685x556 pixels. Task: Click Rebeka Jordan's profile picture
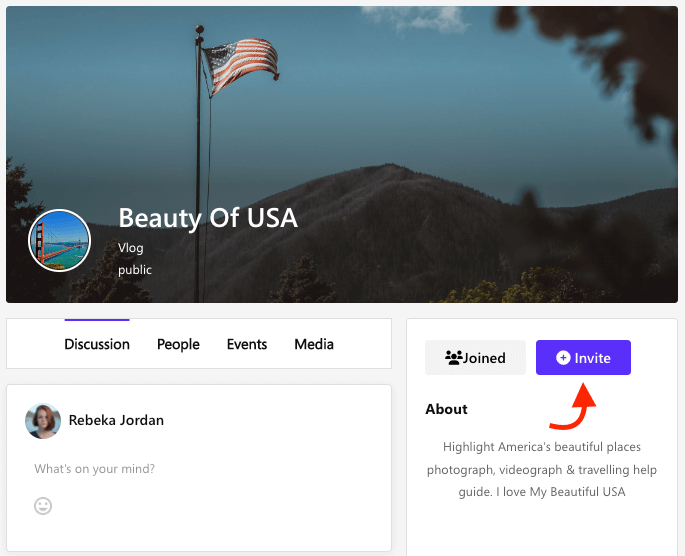[43, 421]
